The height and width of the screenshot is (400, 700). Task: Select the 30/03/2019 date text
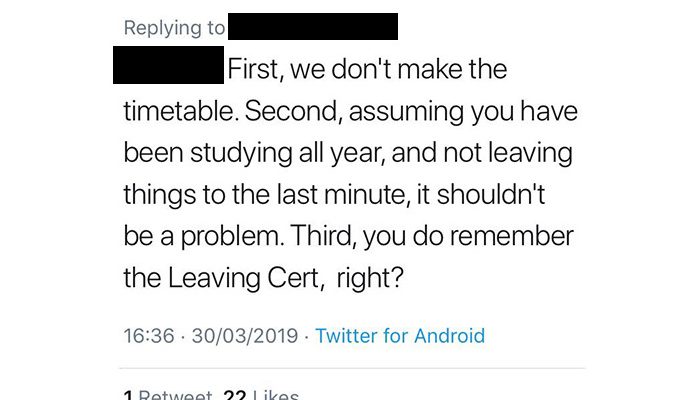tap(245, 336)
